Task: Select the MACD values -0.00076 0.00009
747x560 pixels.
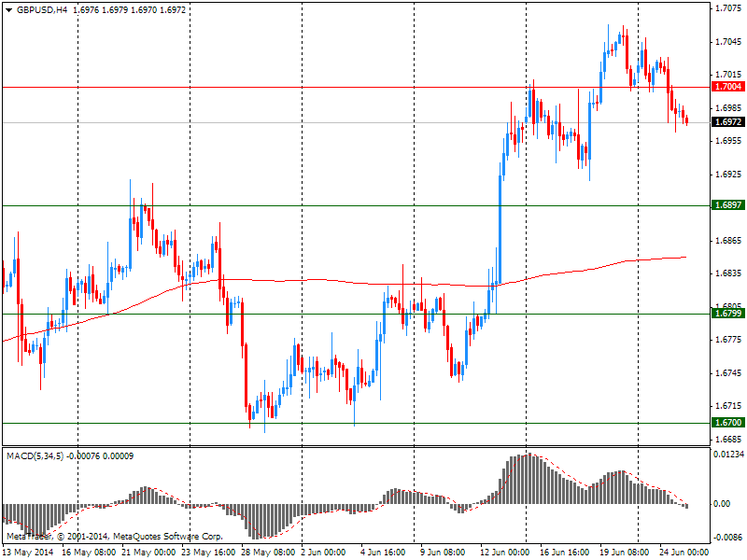Action: [x=100, y=456]
